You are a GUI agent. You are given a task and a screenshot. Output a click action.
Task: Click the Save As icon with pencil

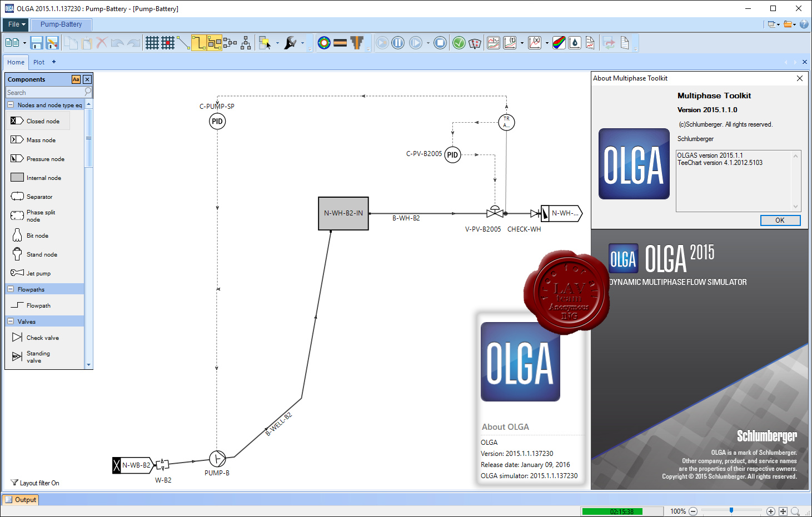click(52, 43)
